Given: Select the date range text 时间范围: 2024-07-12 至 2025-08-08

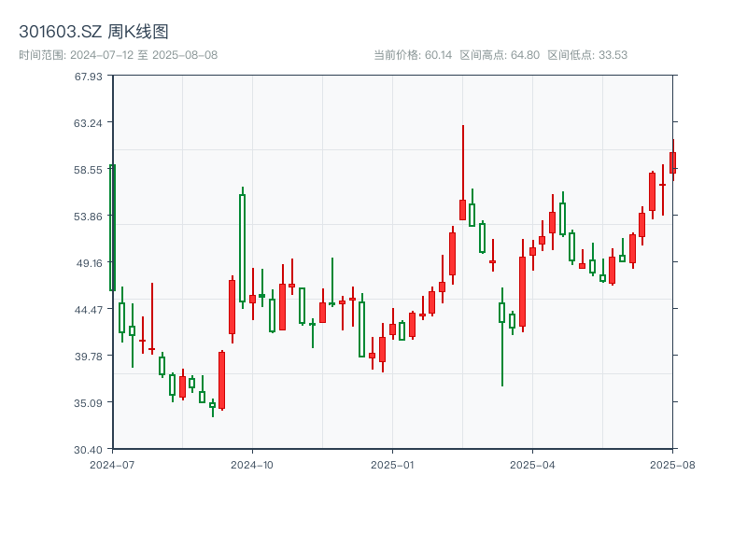Looking at the screenshot, I should pyautogui.click(x=119, y=55).
